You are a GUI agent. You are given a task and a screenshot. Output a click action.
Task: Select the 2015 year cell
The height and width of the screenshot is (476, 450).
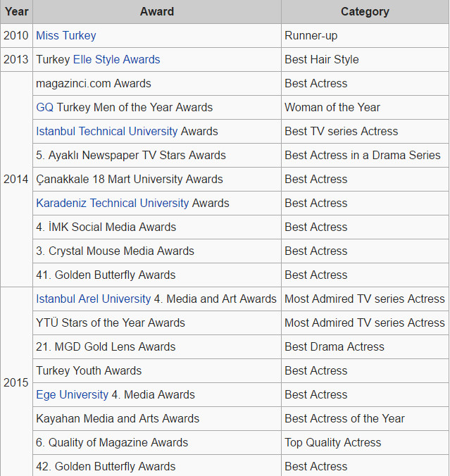pyautogui.click(x=16, y=383)
